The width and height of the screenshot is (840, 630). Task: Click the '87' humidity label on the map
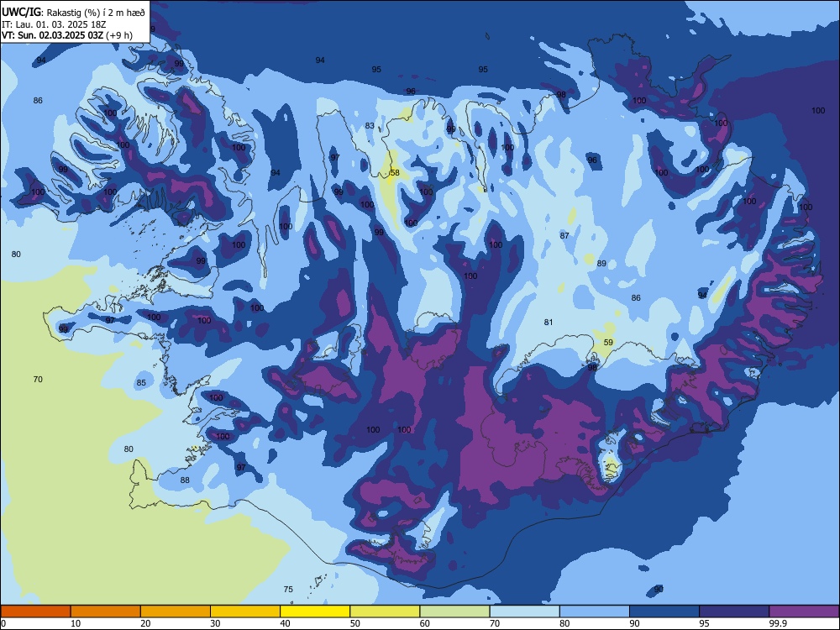pyautogui.click(x=564, y=236)
